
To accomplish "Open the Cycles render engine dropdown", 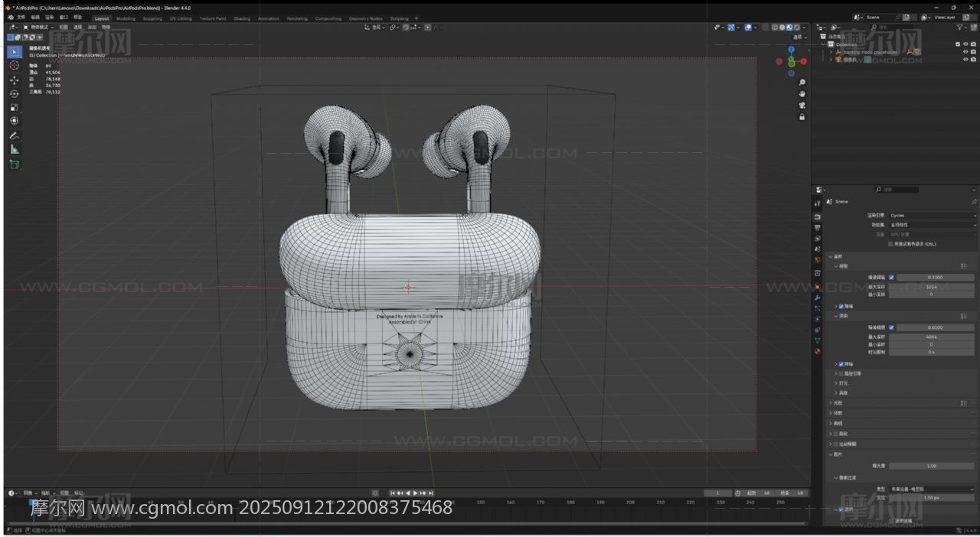I will (x=932, y=216).
